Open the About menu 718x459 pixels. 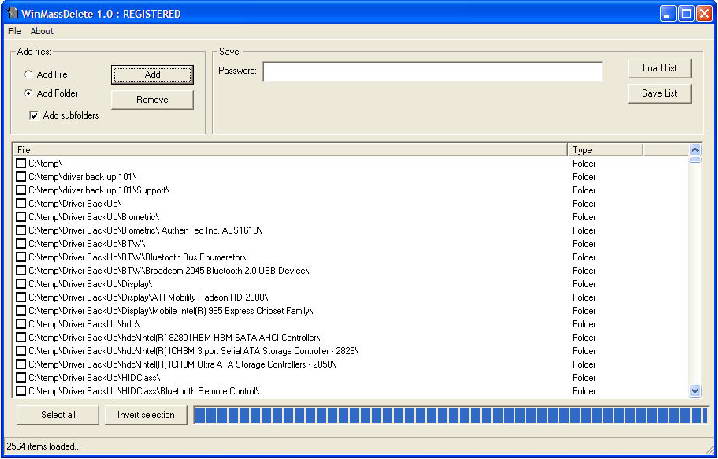(42, 31)
